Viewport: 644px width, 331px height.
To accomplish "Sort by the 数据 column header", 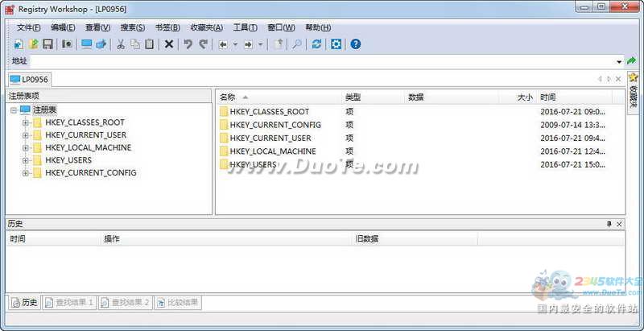I will [452, 97].
